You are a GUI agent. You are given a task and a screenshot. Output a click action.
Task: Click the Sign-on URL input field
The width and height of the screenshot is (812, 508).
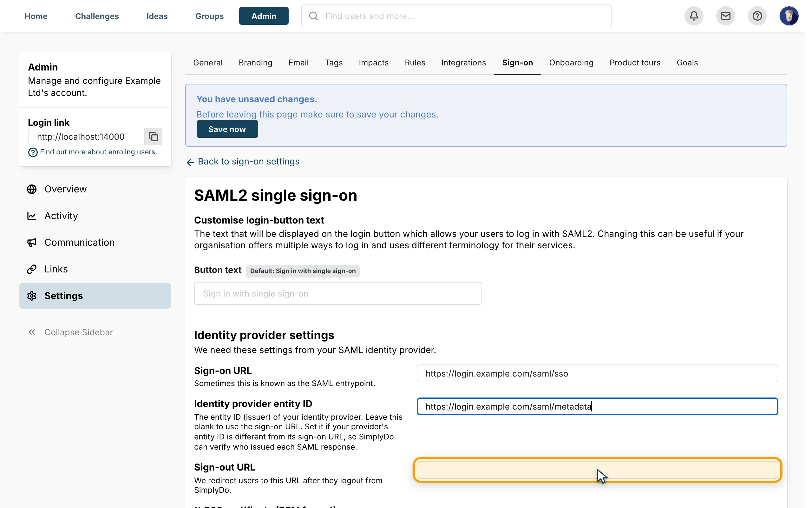click(x=597, y=373)
